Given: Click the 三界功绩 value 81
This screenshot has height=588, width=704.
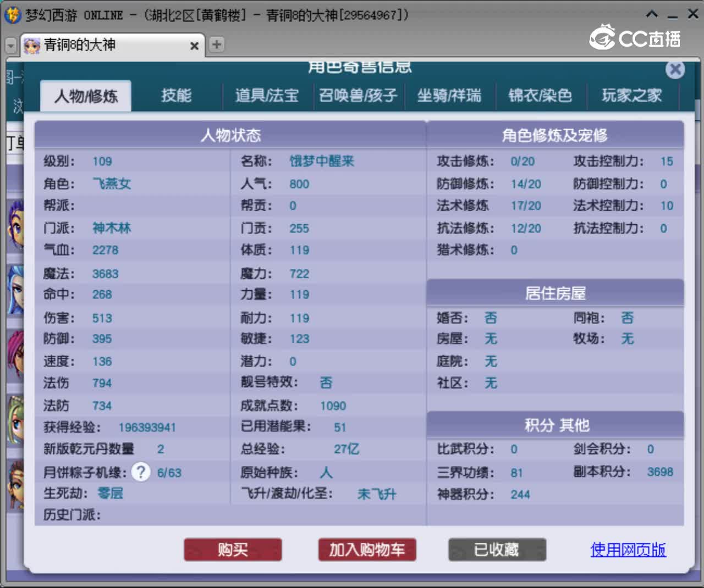Looking at the screenshot, I should click(x=516, y=473).
